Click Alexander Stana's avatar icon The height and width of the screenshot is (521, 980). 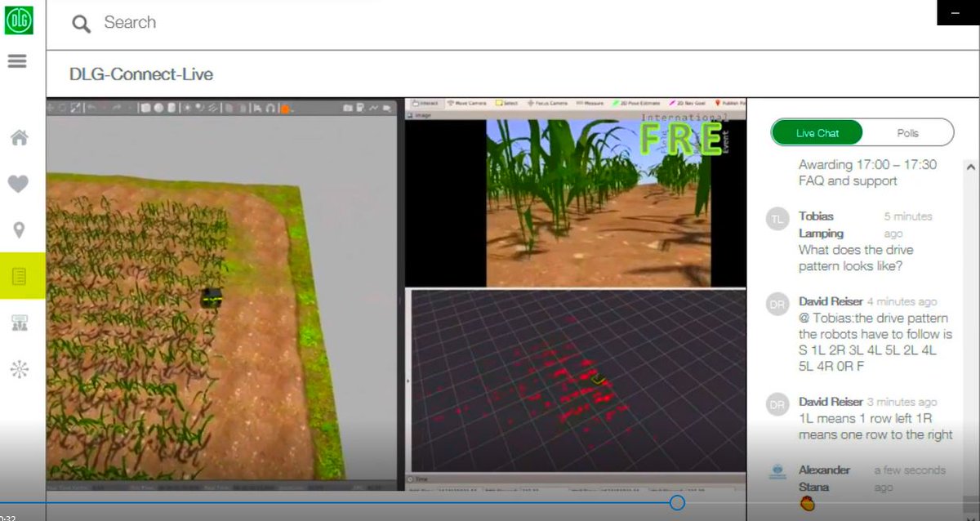pos(777,472)
